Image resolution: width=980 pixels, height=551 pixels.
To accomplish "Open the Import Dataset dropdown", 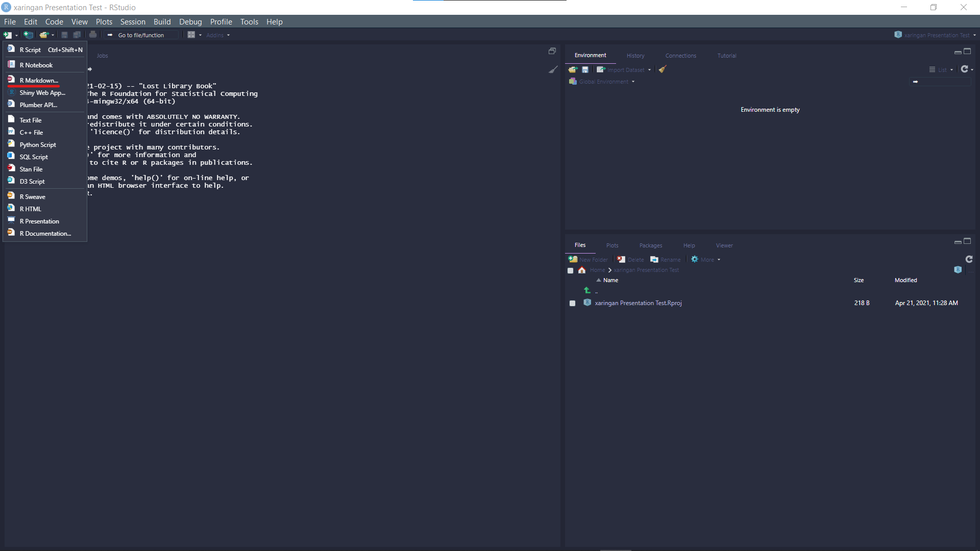I will (x=649, y=70).
